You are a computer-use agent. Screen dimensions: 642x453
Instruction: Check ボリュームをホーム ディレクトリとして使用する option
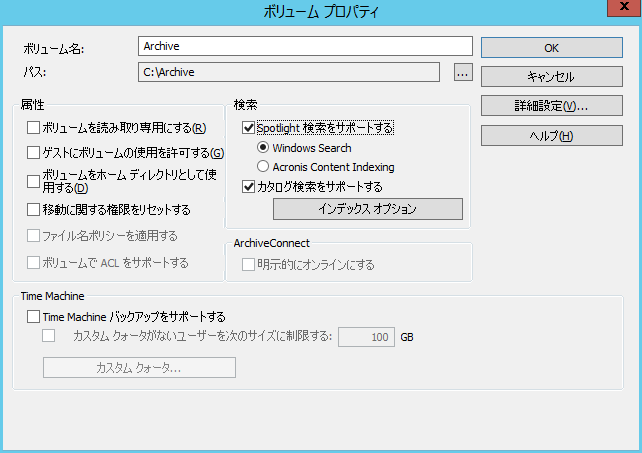click(x=34, y=181)
